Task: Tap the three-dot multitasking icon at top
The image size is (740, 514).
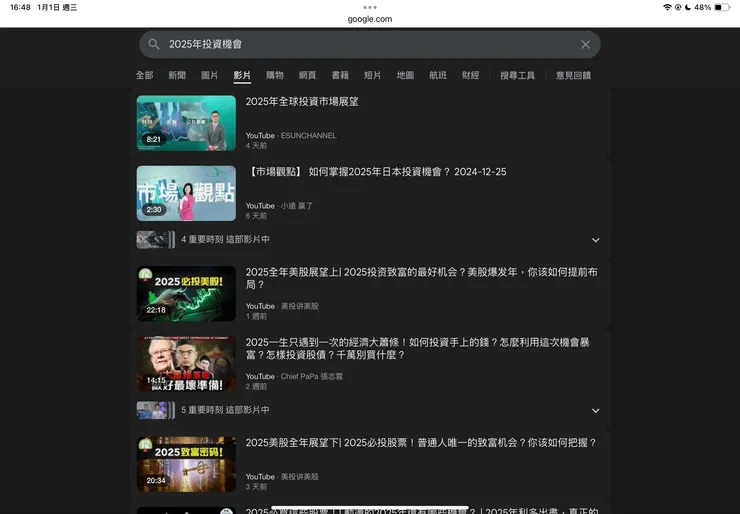Action: 370,7
